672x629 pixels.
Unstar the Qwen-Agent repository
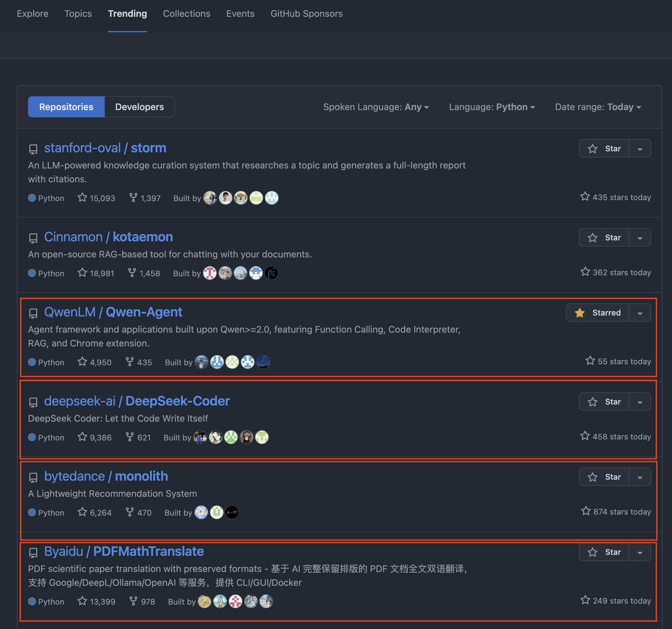click(598, 313)
